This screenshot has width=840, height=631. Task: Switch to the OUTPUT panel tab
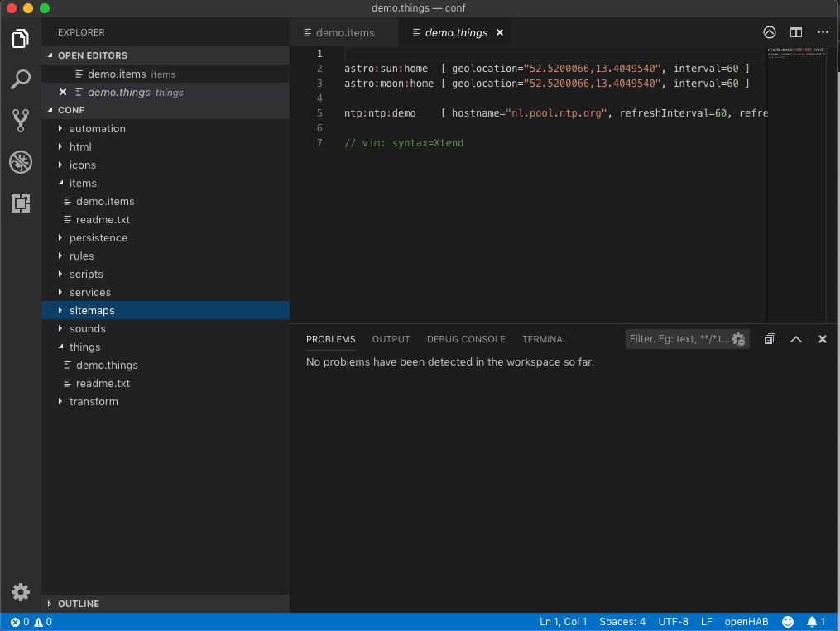(x=391, y=339)
